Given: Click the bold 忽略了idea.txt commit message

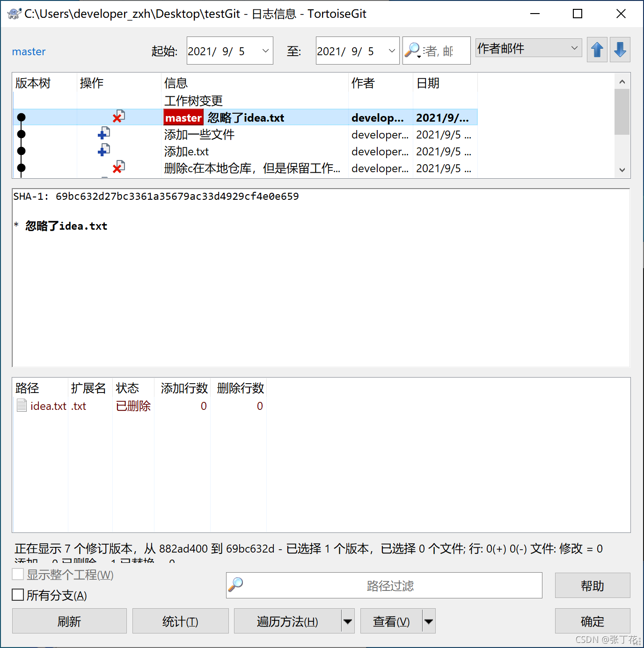Looking at the screenshot, I should pos(66,226).
